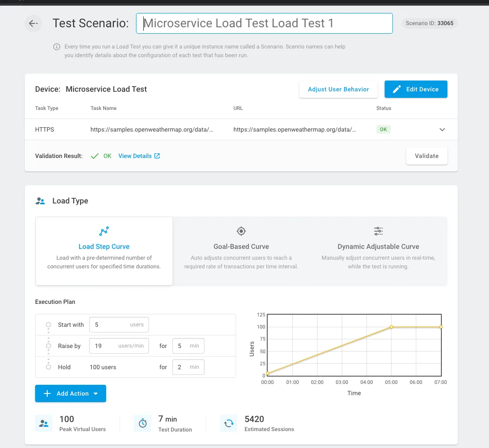Open the Add Action dropdown arrow
Screen dimensions: 489x448
[96, 394]
